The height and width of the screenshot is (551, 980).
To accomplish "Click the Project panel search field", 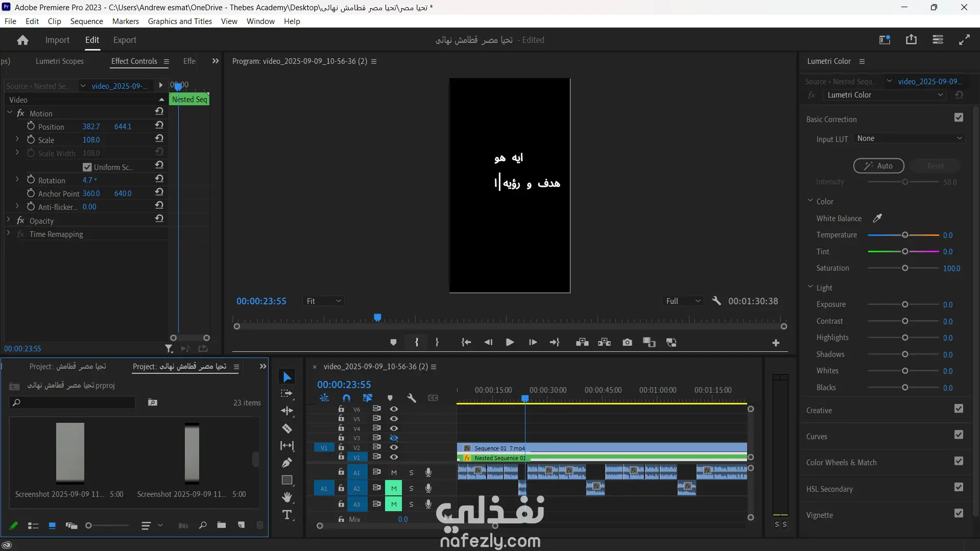I will [x=73, y=402].
